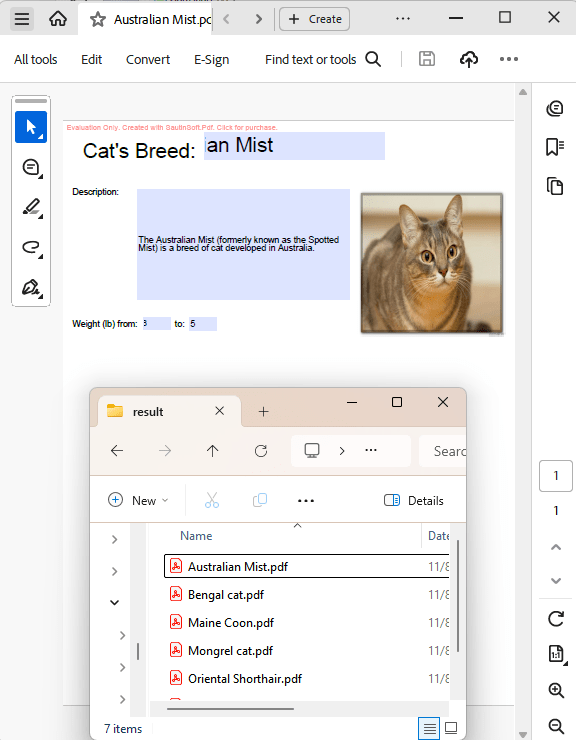576x740 pixels.
Task: Click the cat photo in the PDF
Action: (x=432, y=263)
